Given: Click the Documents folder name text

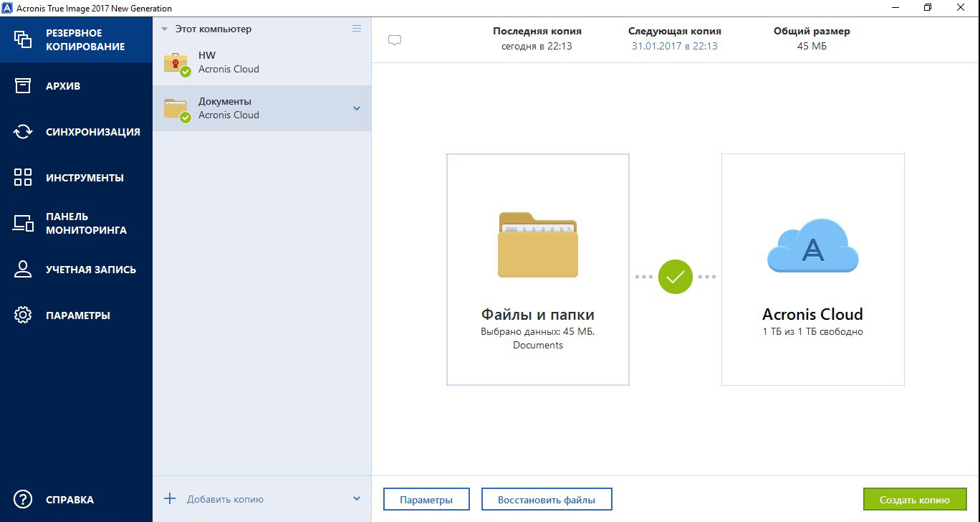Looking at the screenshot, I should click(x=538, y=345).
